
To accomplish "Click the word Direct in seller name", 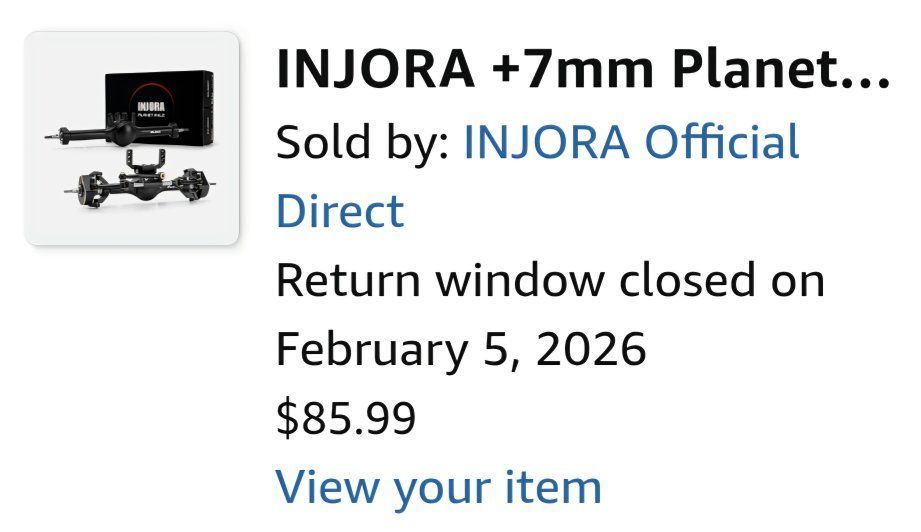I will [x=339, y=212].
